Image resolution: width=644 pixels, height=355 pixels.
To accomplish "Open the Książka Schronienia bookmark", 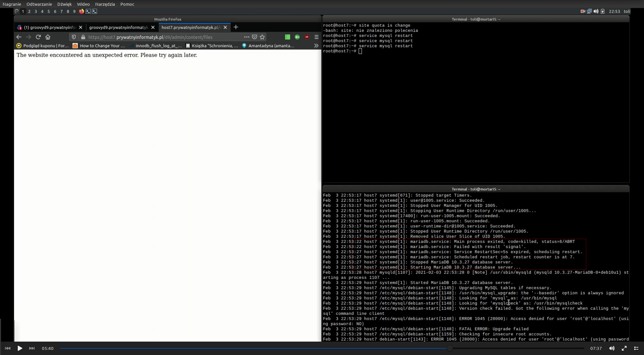I will 212,46.
